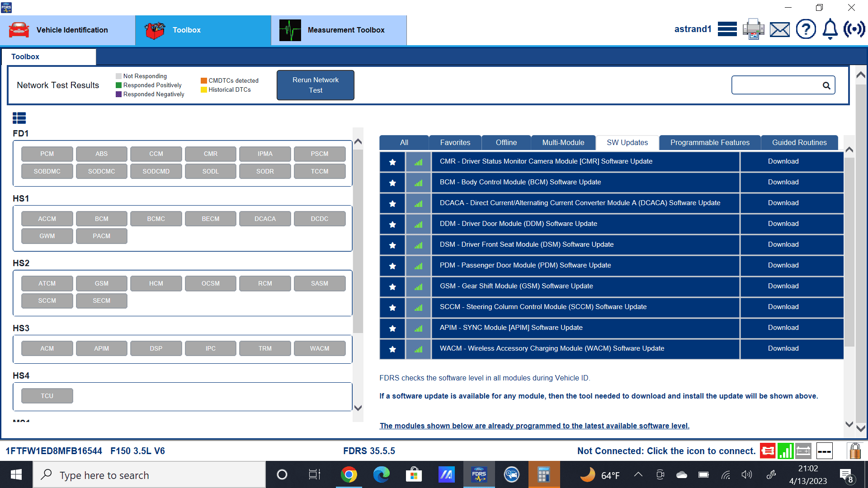
Task: Select the TCU module button
Action: tap(47, 396)
